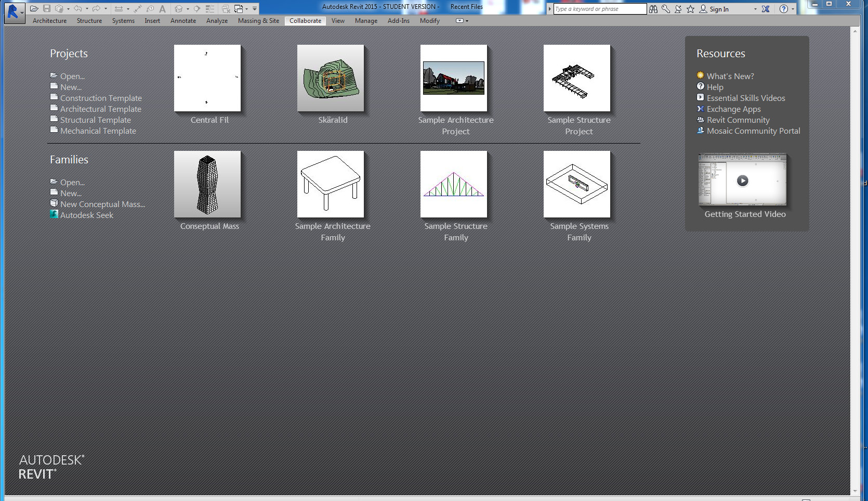Open the Switch Windows dropdown arrow
This screenshot has height=501, width=868.
[x=246, y=9]
